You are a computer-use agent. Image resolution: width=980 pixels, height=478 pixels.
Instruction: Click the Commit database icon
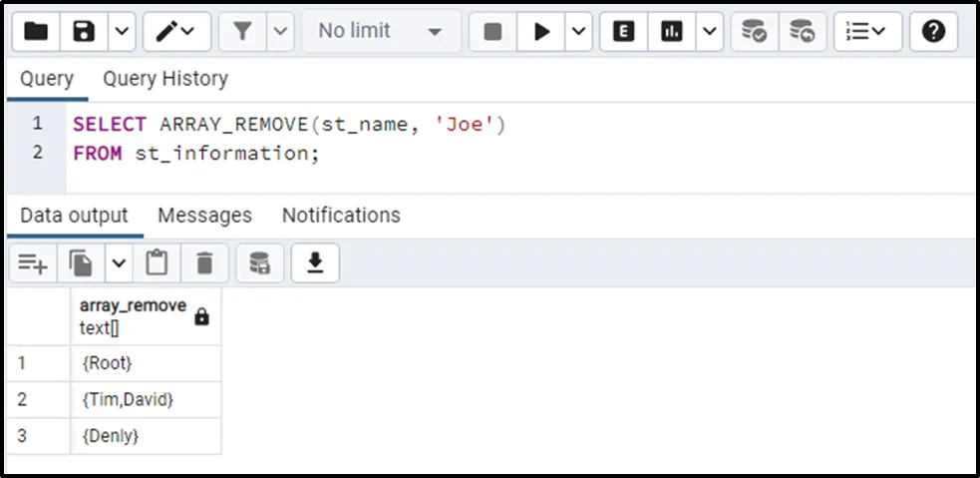pyautogui.click(x=755, y=32)
